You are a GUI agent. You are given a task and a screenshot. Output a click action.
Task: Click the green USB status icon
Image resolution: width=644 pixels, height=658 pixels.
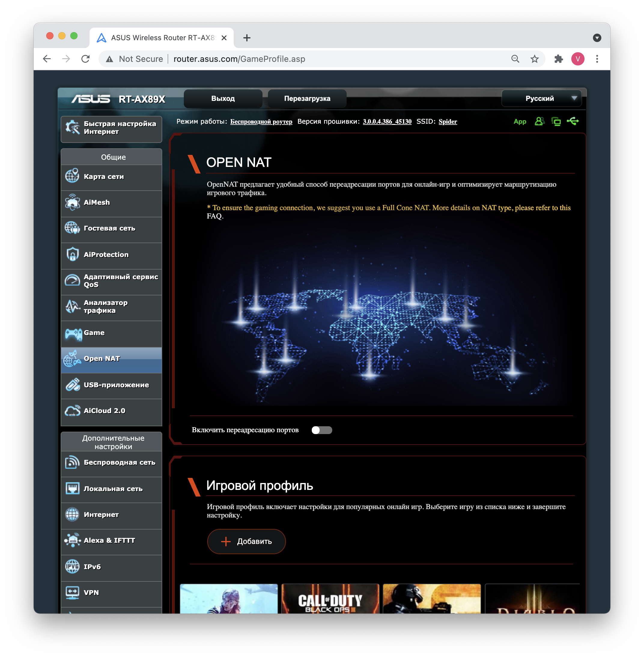[573, 121]
